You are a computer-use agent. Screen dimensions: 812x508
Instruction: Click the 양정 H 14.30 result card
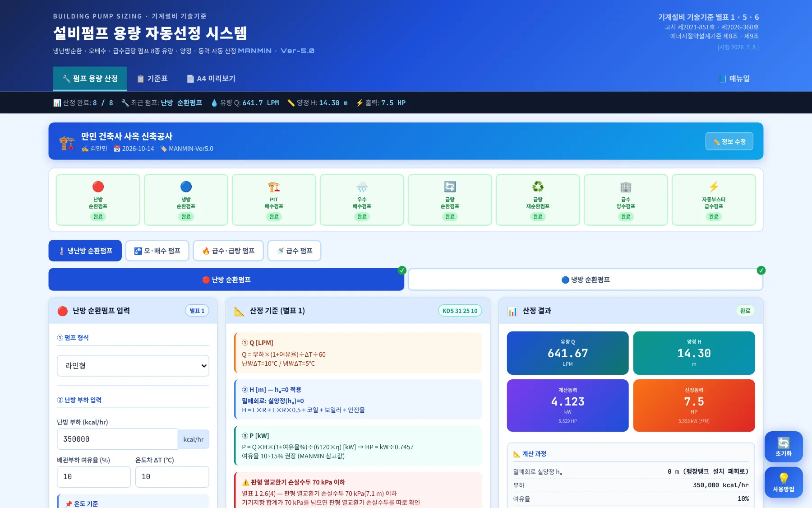point(694,353)
